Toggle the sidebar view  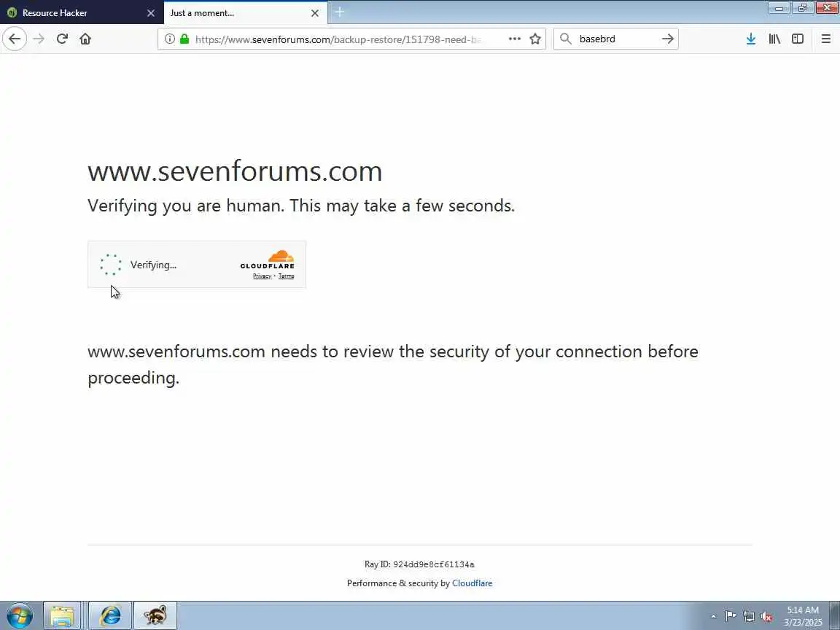click(798, 39)
